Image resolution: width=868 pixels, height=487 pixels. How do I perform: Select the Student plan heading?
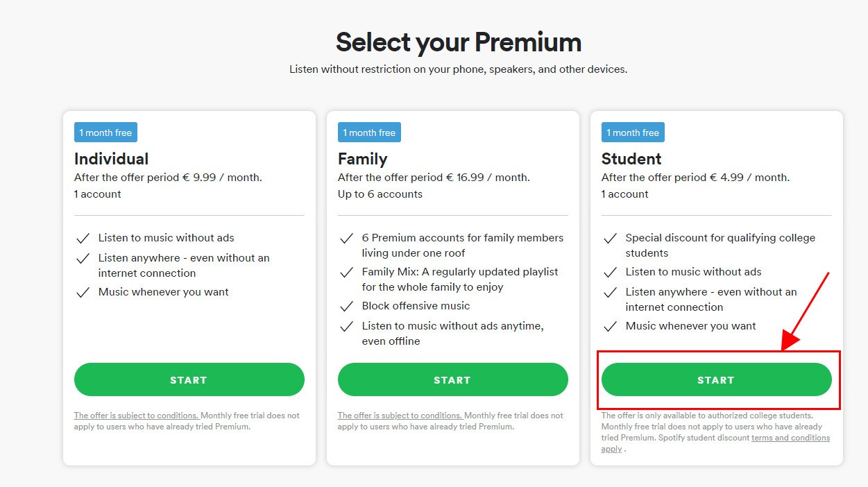point(631,158)
